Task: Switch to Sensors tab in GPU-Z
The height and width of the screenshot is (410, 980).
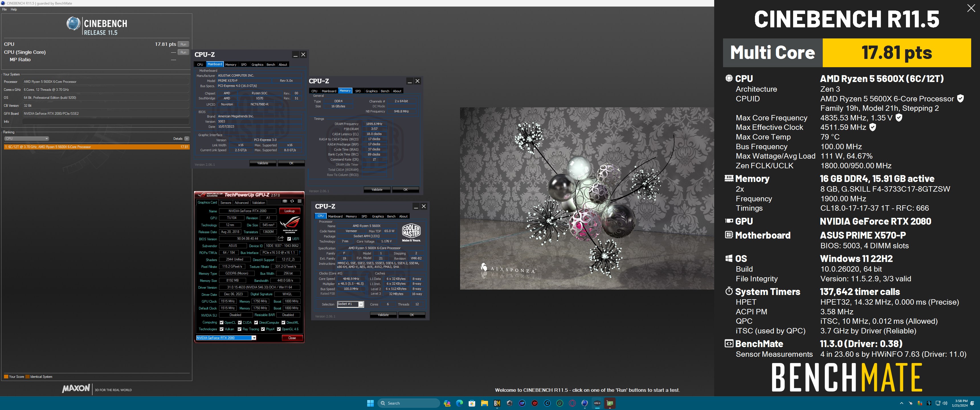Action: coord(226,203)
